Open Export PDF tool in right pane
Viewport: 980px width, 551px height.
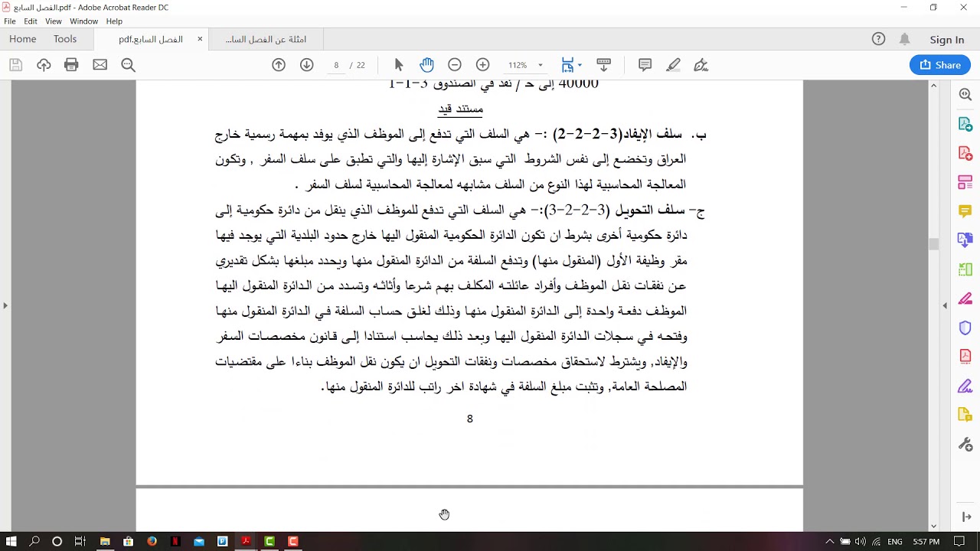tap(965, 124)
